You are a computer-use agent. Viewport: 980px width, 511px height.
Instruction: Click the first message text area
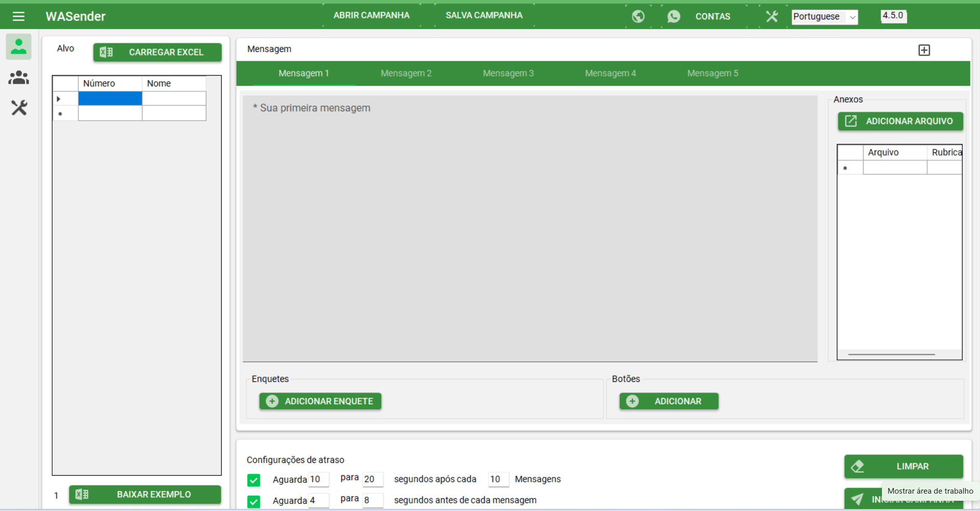click(x=529, y=228)
